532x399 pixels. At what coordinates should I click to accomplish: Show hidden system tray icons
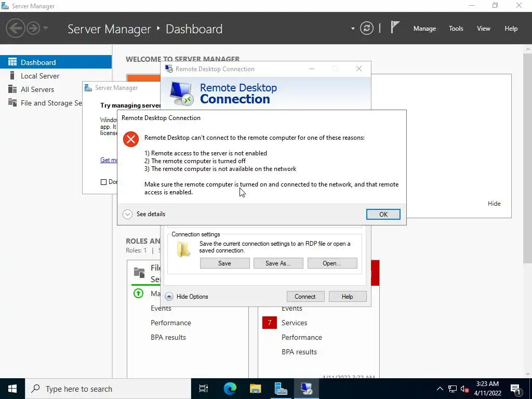click(x=440, y=389)
